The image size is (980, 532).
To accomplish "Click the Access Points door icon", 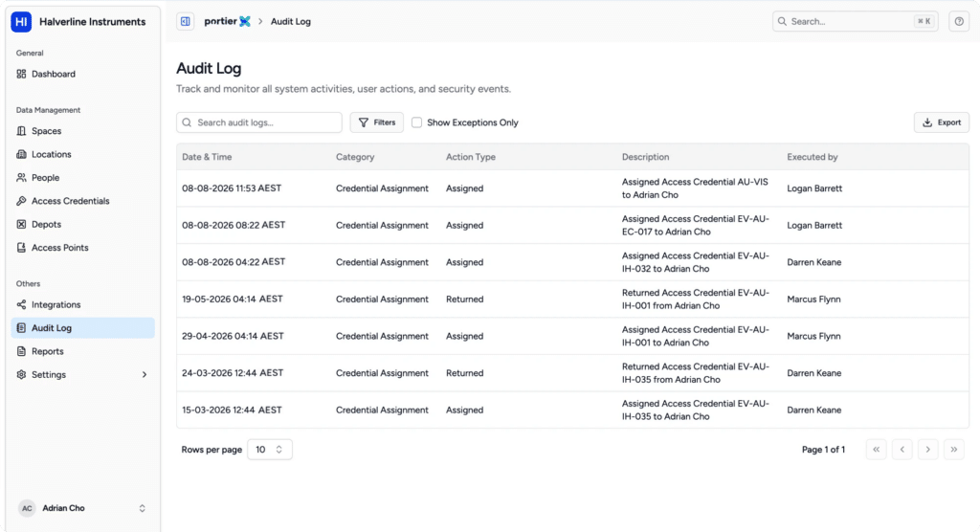I will (21, 248).
